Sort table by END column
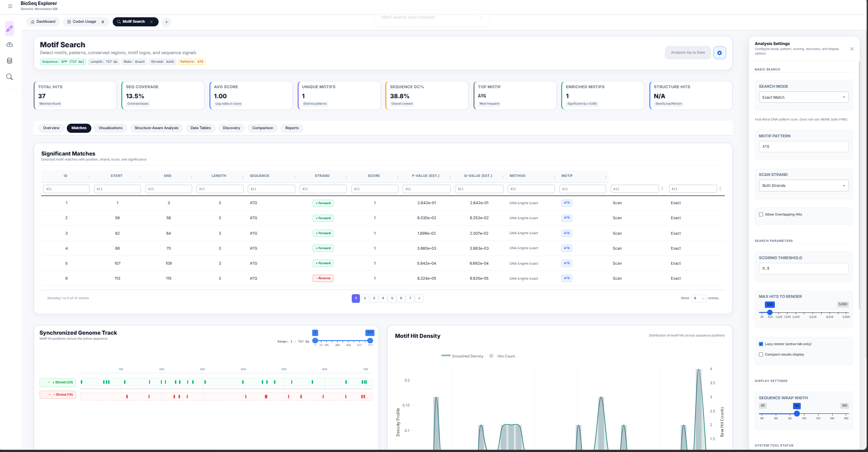The image size is (868, 452). click(168, 176)
